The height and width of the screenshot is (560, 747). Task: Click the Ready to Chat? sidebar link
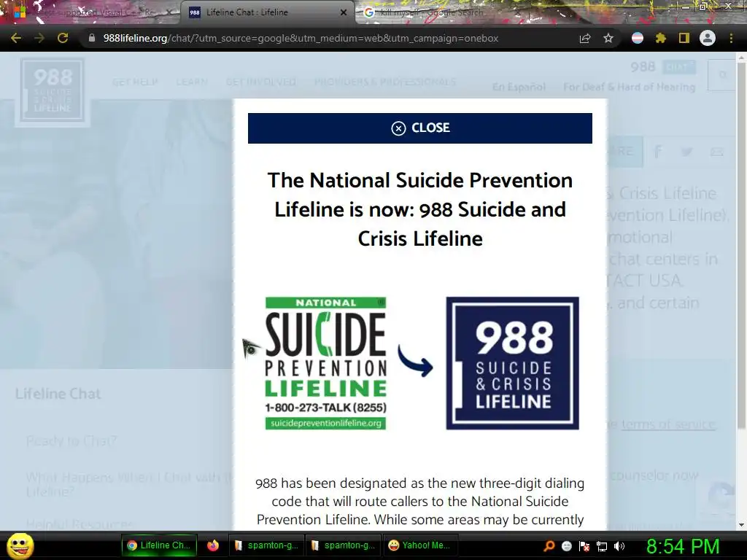[71, 441]
